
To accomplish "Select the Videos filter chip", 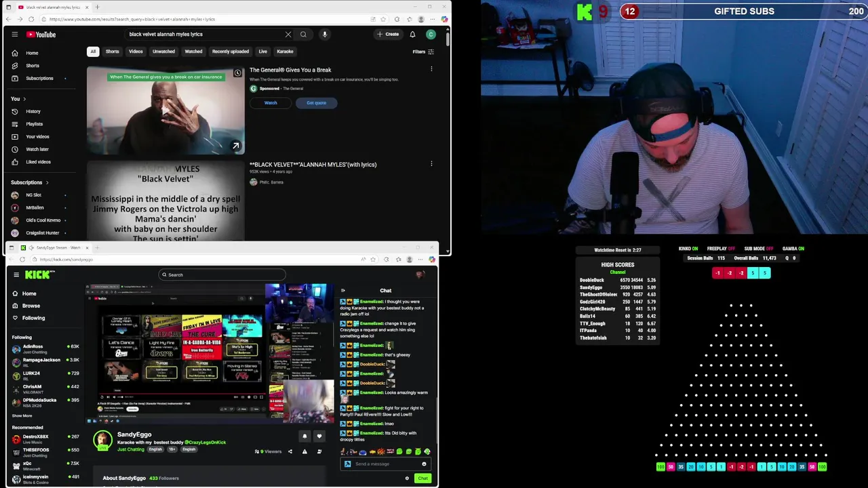I will click(136, 52).
